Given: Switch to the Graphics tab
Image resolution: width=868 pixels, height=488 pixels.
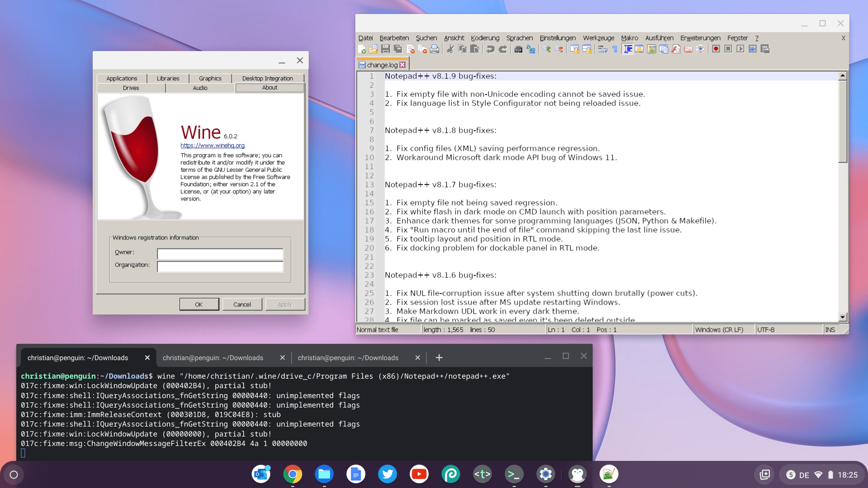Looking at the screenshot, I should (x=210, y=78).
